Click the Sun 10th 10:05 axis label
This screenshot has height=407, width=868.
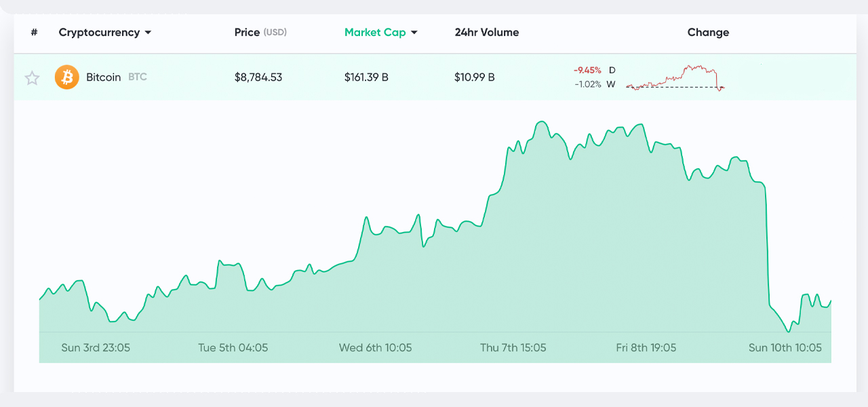click(x=785, y=347)
